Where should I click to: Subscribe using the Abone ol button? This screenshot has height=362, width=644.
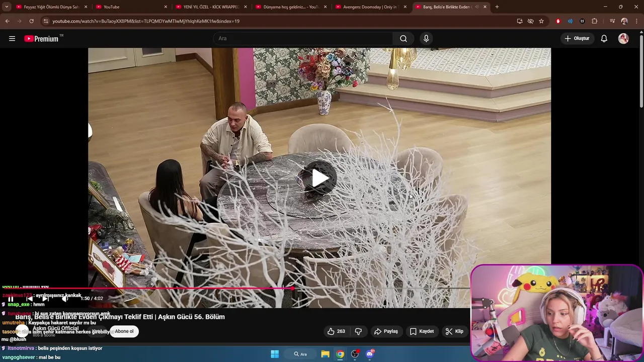click(124, 331)
